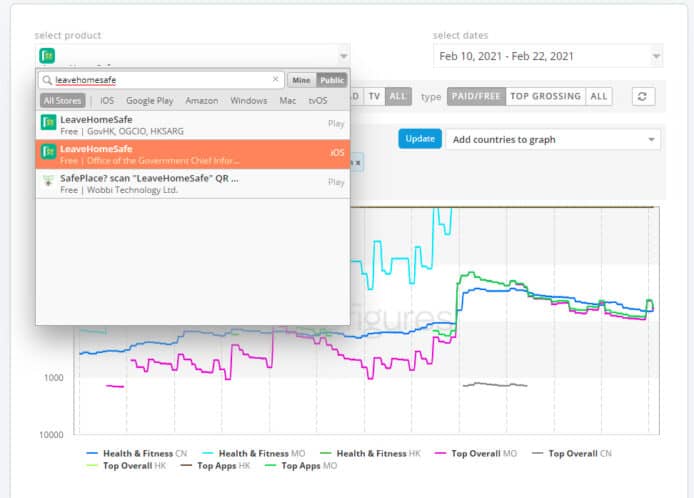Viewport: 694px width, 498px height.
Task: Select the Google Play store tab
Action: point(150,100)
